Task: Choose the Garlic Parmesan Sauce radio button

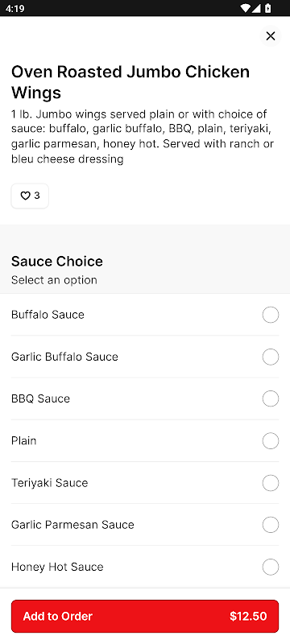Action: pyautogui.click(x=271, y=525)
